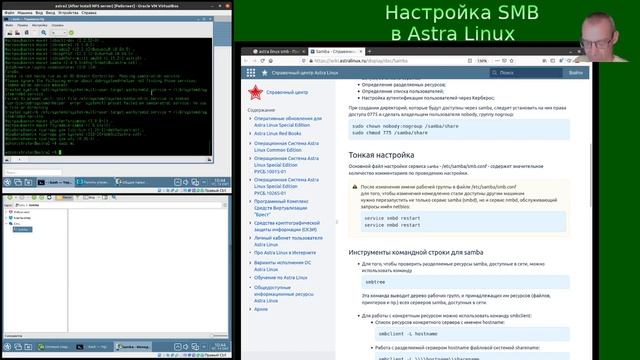The height and width of the screenshot is (360, 640).
Task: Click the first icon in terminal toolbar
Action: pyautogui.click(x=10, y=33)
